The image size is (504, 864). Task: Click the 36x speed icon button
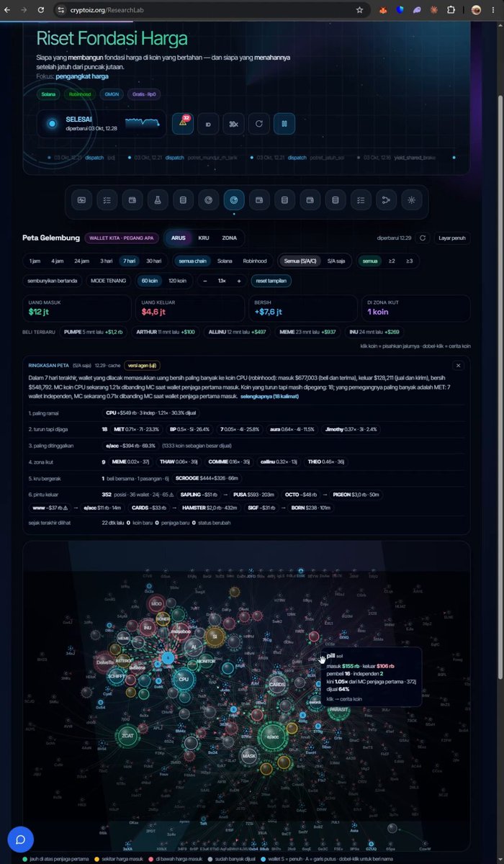point(233,124)
